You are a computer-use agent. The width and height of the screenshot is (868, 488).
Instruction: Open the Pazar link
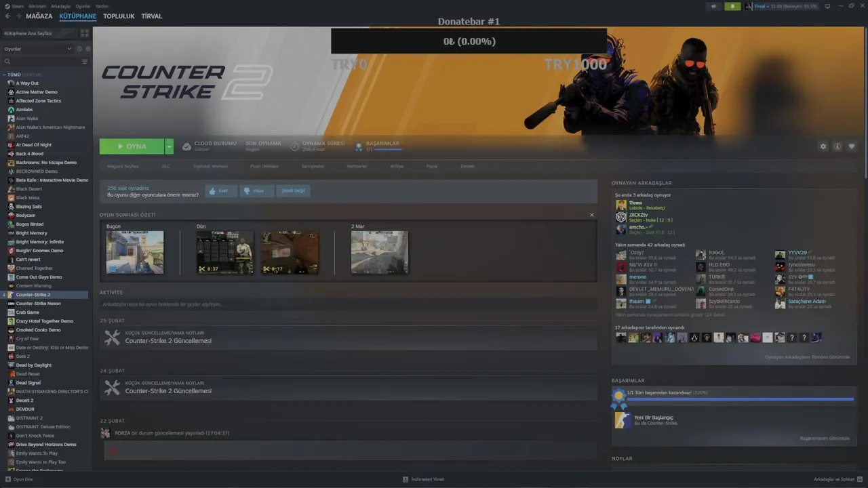(431, 166)
